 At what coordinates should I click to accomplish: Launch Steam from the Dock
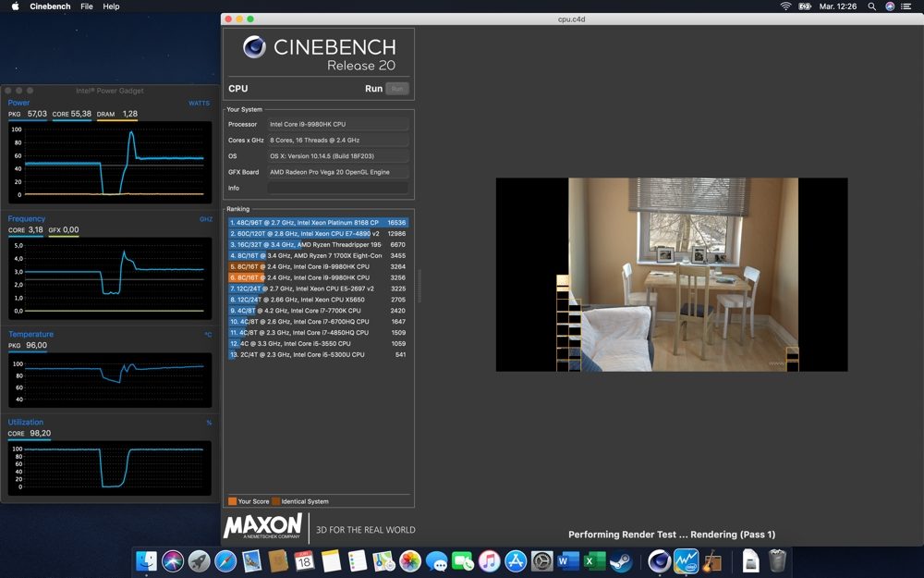click(621, 561)
